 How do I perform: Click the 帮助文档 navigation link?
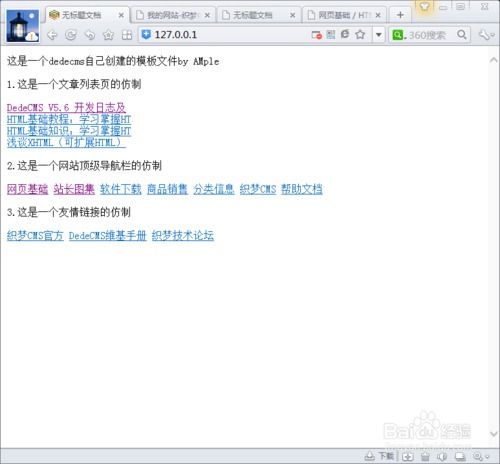[x=302, y=189]
